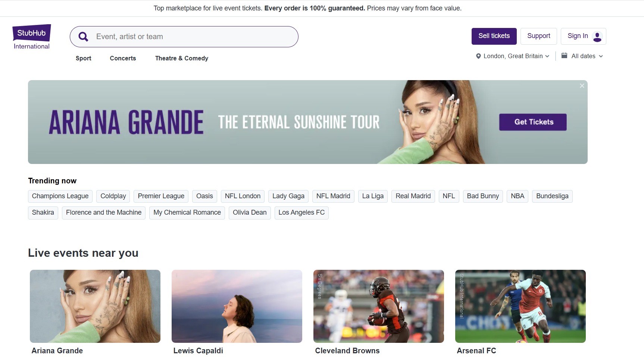This screenshot has width=644, height=357.
Task: Switch to the Concerts section
Action: coord(123,58)
